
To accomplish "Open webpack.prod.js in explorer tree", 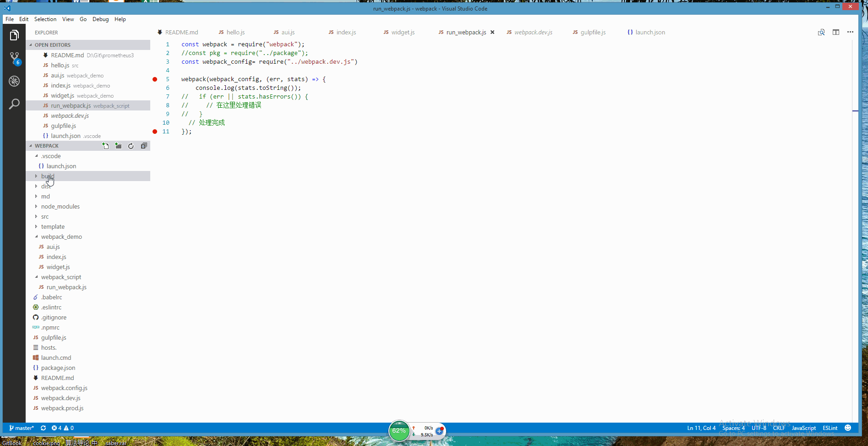I will point(88,408).
